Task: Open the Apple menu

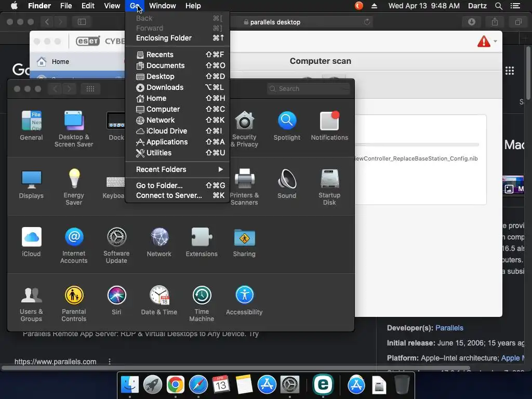Action: point(14,6)
